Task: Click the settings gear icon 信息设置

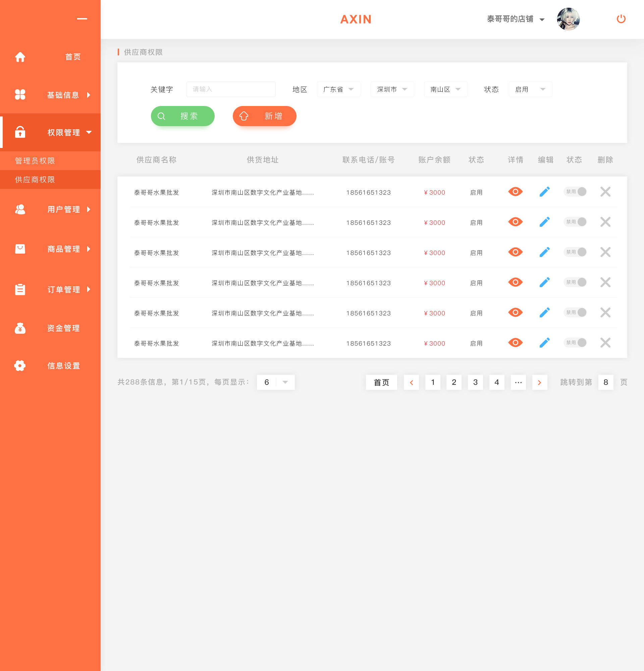Action: click(20, 366)
